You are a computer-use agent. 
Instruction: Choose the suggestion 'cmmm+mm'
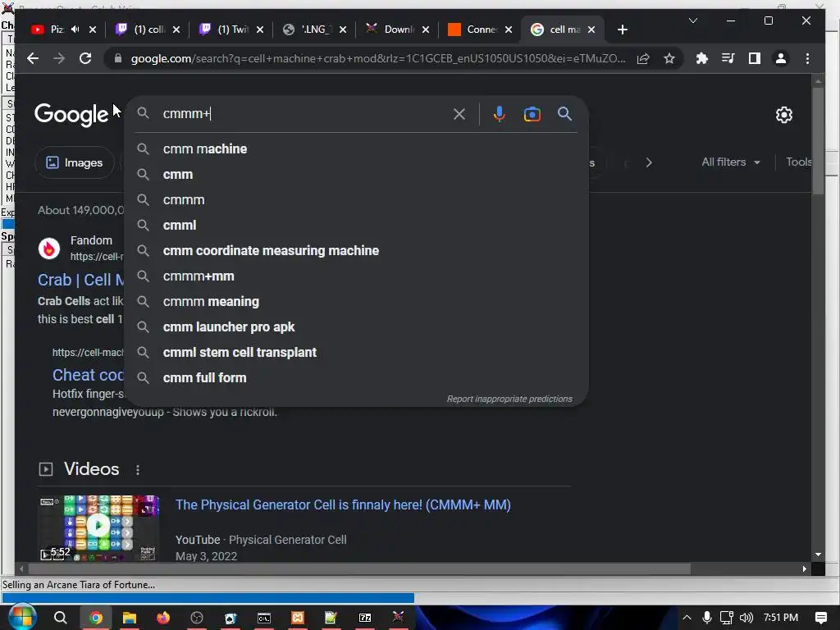coord(356,276)
